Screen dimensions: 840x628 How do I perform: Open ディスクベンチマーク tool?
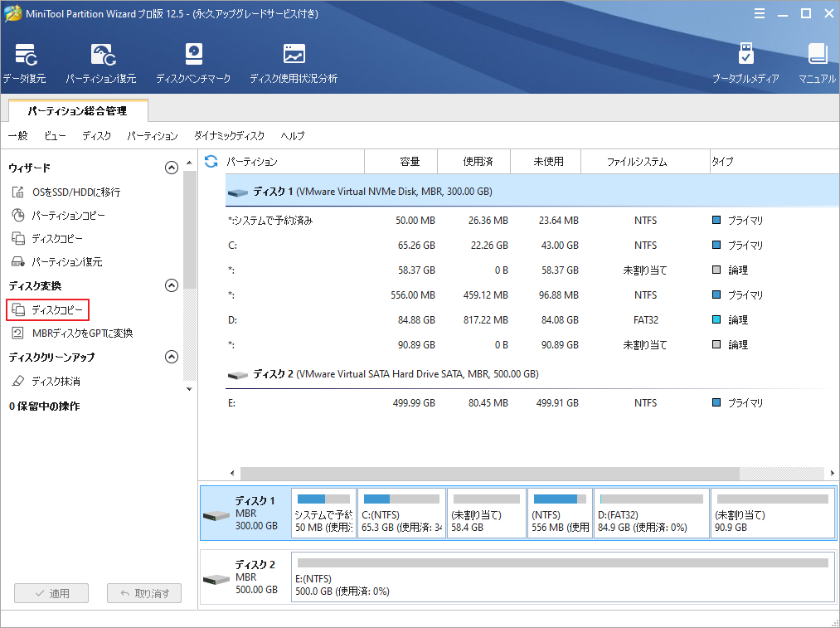(193, 63)
